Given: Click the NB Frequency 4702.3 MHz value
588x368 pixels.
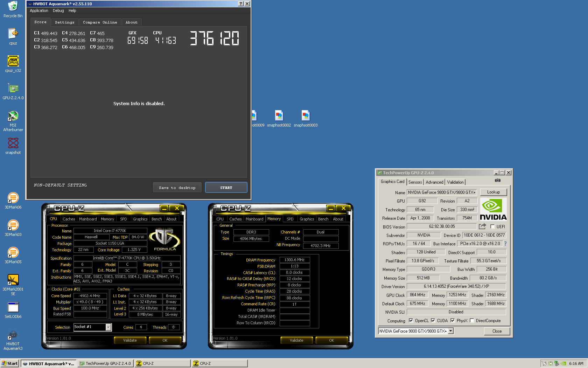Looking at the screenshot, I should 321,246.
